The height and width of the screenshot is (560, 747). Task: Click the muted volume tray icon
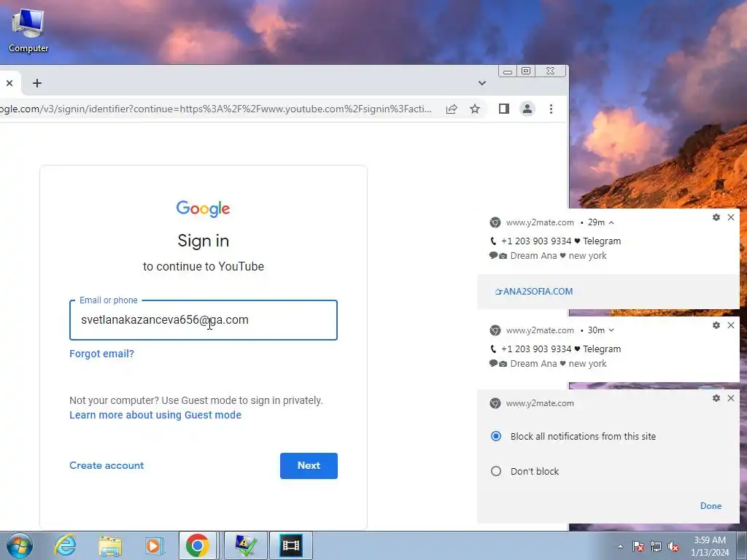click(673, 546)
